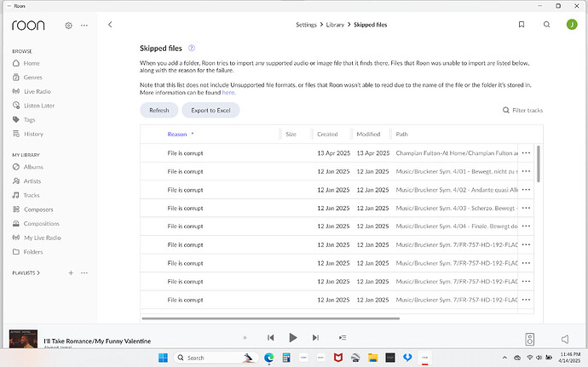Open the three-dot menu beside the settings gear
This screenshot has height=367, width=588.
click(x=84, y=26)
